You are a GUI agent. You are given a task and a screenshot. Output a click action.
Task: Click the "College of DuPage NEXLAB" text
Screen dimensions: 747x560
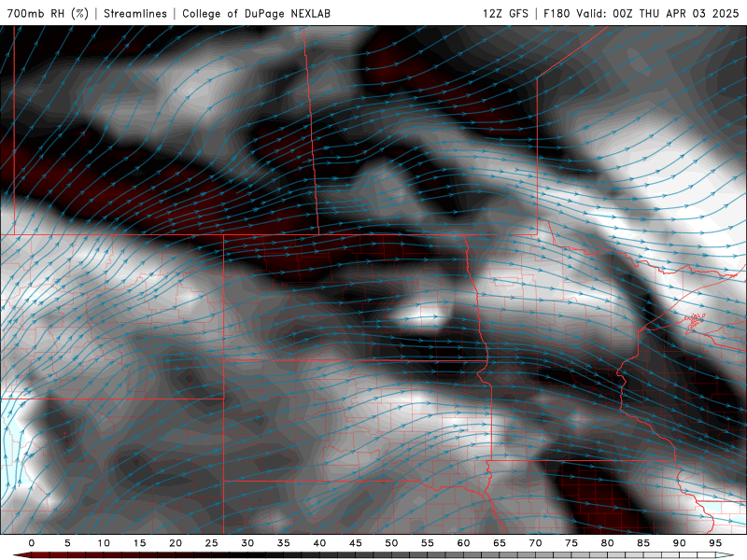(x=256, y=13)
